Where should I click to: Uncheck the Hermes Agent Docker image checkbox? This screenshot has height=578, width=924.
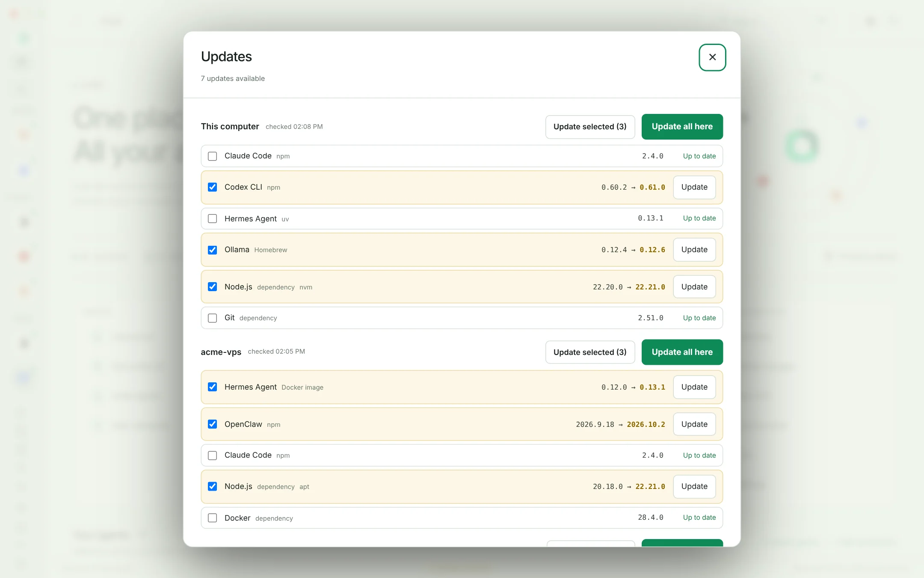tap(212, 387)
